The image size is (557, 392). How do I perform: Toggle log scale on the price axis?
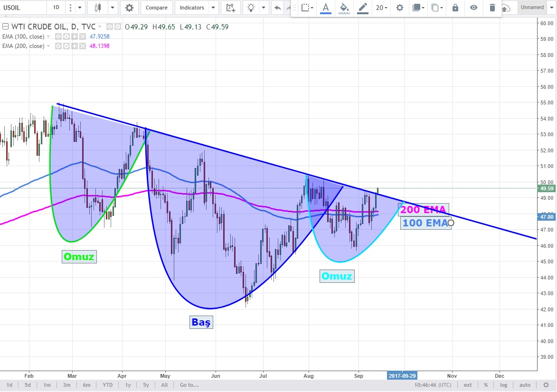pyautogui.click(x=503, y=385)
